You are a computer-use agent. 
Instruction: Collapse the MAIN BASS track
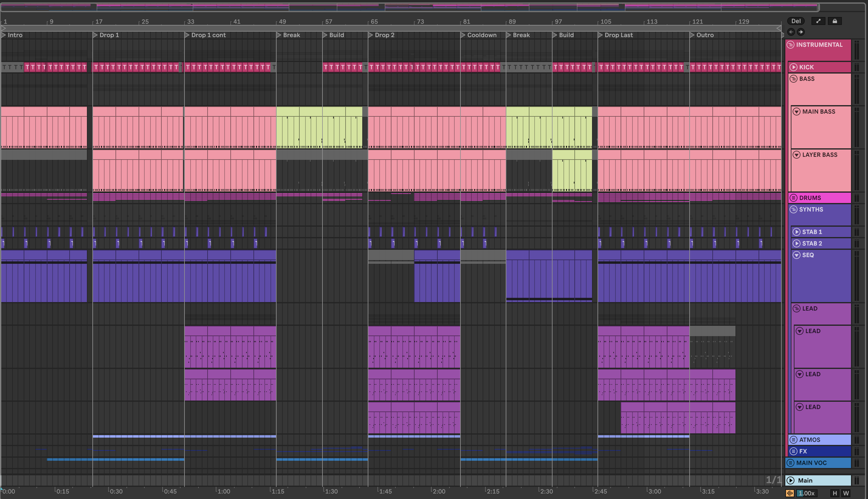[x=797, y=112]
